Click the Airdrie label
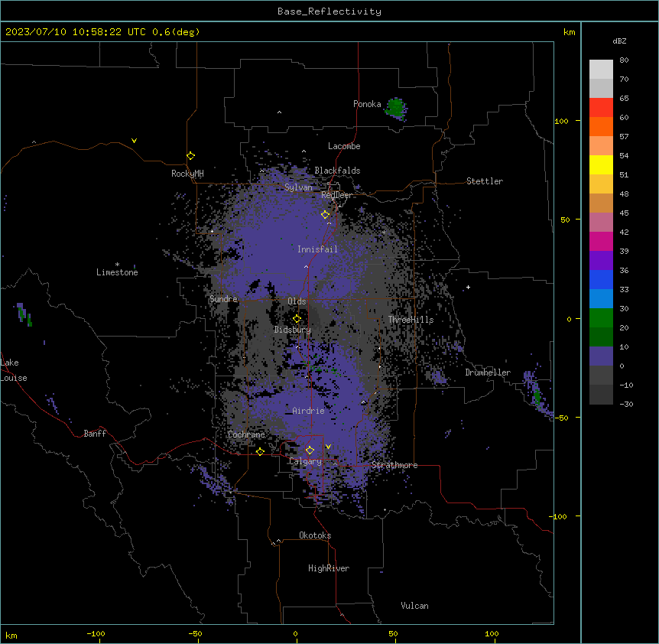The height and width of the screenshot is (644, 659). point(309,411)
